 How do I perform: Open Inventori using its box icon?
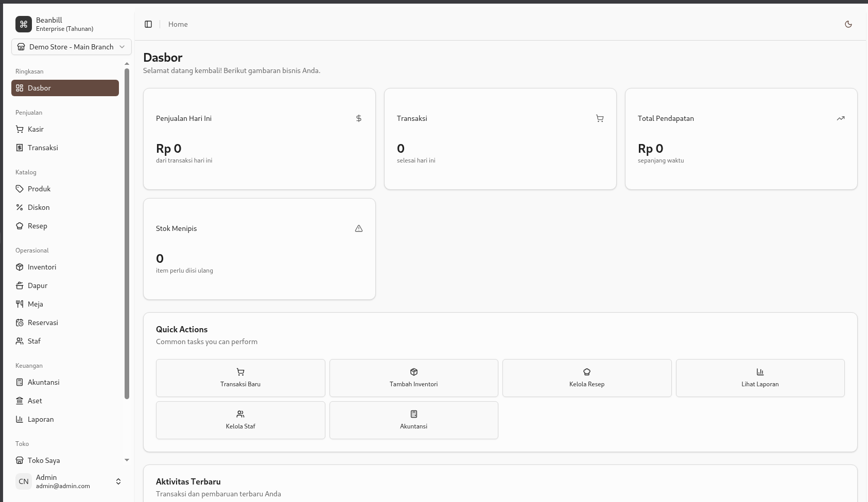coord(19,267)
